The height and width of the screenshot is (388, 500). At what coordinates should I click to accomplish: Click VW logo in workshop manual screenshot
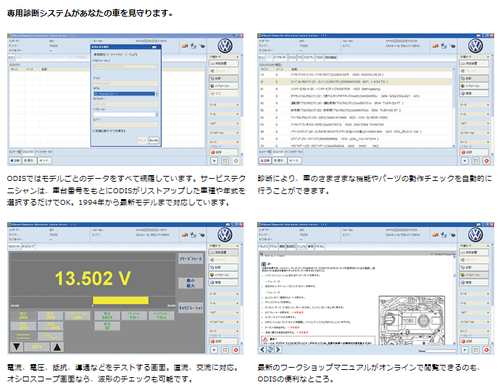(475, 235)
